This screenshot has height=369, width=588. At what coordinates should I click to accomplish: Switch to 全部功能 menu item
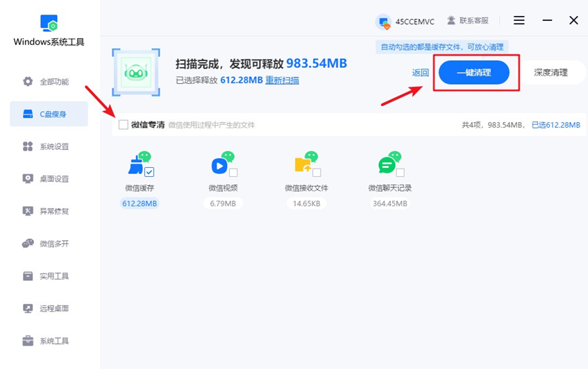click(x=49, y=81)
